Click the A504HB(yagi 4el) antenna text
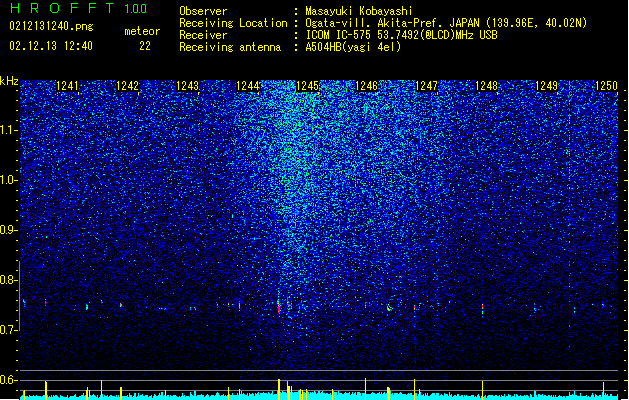629x400 pixels. [x=353, y=47]
